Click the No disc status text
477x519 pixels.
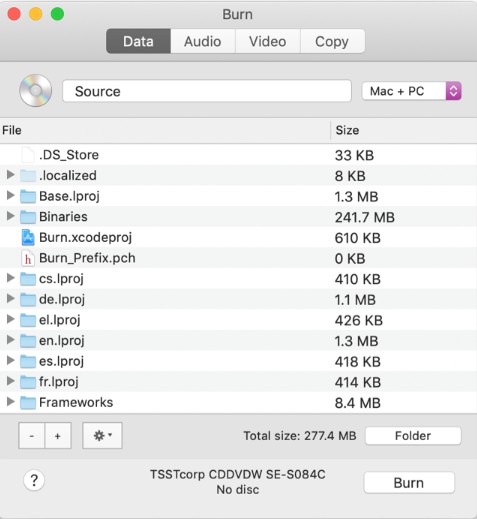[x=238, y=490]
